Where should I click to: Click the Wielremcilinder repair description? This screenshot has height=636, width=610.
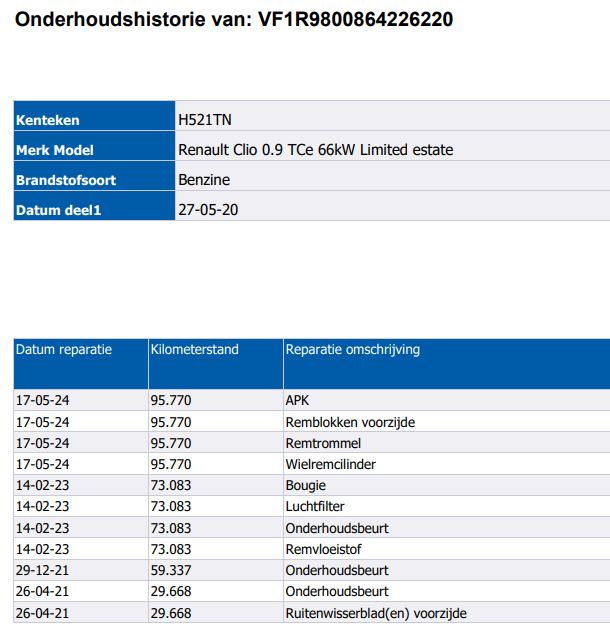[331, 464]
